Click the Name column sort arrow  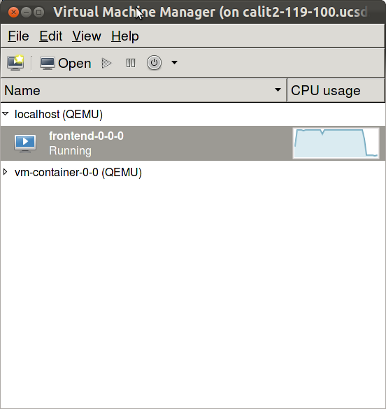click(278, 90)
